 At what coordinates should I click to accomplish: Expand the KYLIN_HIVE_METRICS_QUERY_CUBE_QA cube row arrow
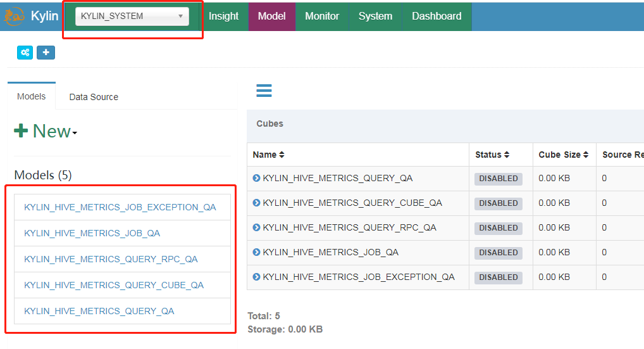[256, 203]
